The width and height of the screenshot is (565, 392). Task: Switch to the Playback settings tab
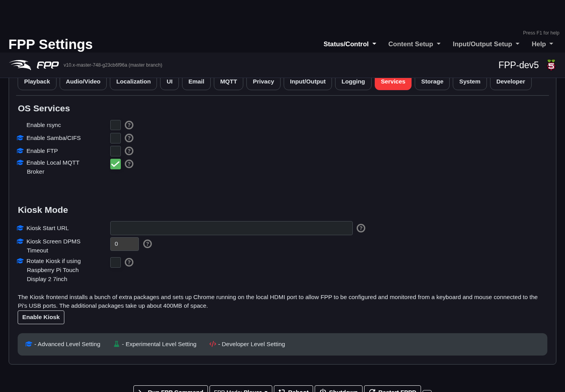[37, 83]
